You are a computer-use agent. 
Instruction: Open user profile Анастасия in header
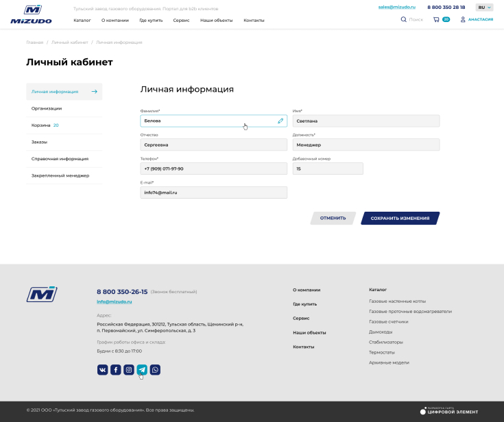point(477,20)
